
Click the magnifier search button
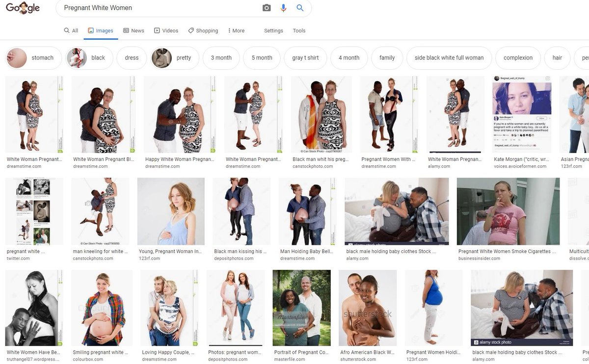pyautogui.click(x=300, y=8)
